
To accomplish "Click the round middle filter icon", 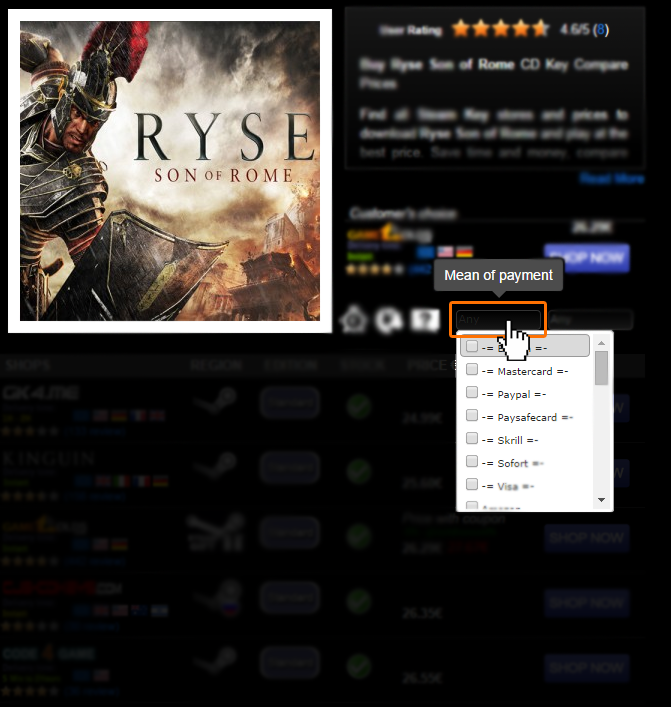I will click(x=389, y=320).
